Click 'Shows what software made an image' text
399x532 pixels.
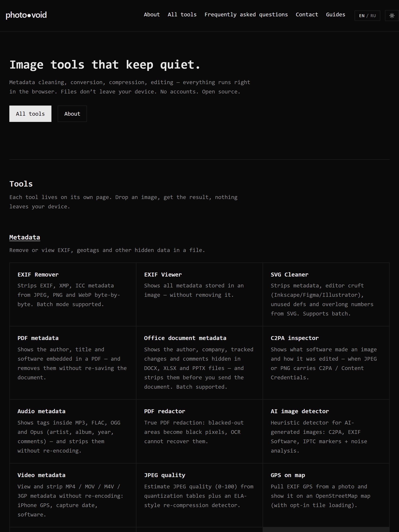coord(324,363)
